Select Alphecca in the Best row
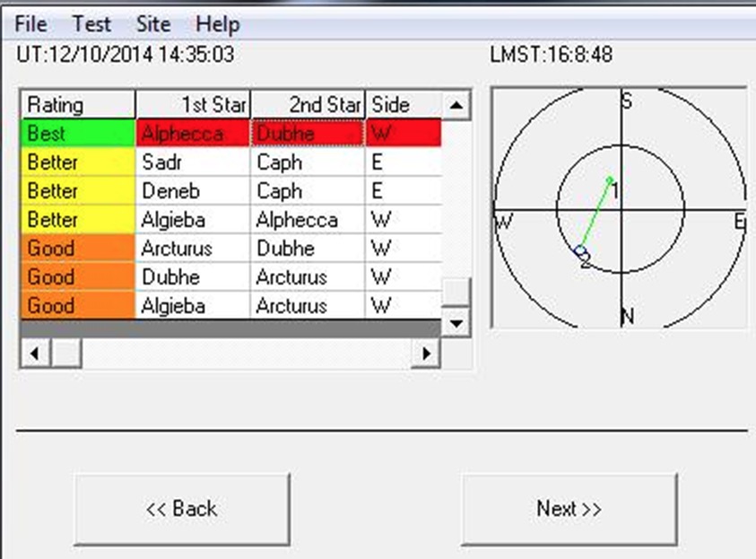This screenshot has height=559, width=756. pyautogui.click(x=194, y=133)
